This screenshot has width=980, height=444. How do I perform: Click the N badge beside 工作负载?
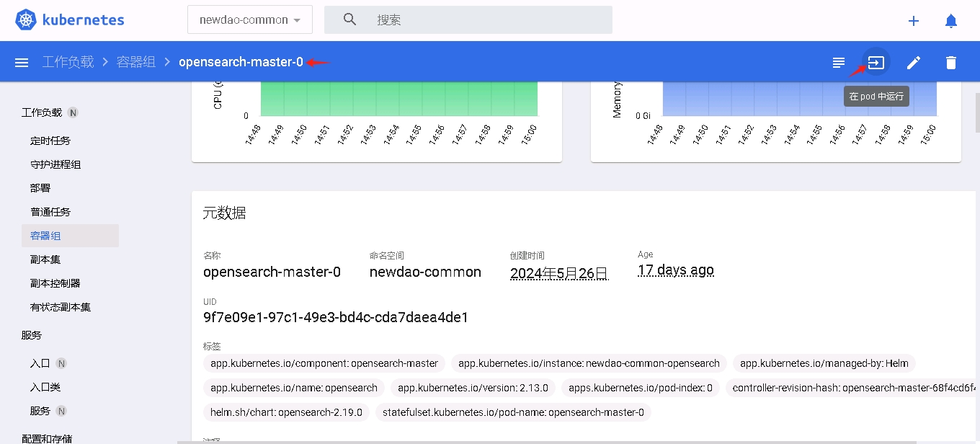73,112
